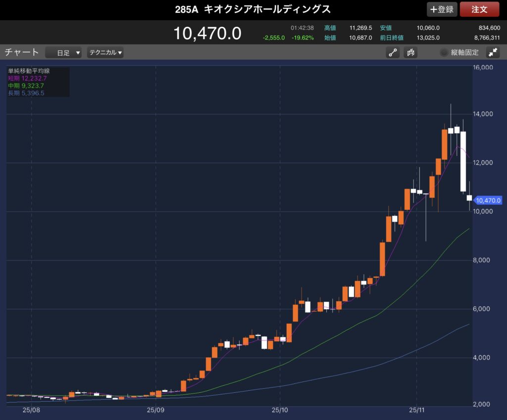Expand the テクニカル indicators dropdown
Image resolution: width=507 pixels, height=420 pixels.
pyautogui.click(x=105, y=53)
